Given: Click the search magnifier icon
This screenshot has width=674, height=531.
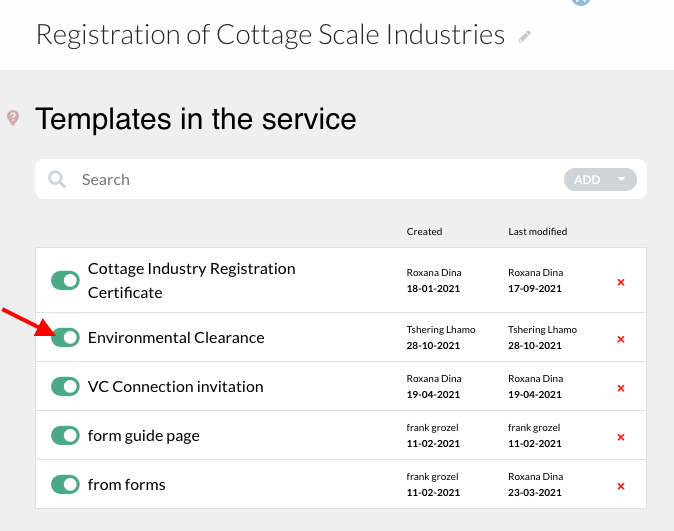Looking at the screenshot, I should pos(57,179).
